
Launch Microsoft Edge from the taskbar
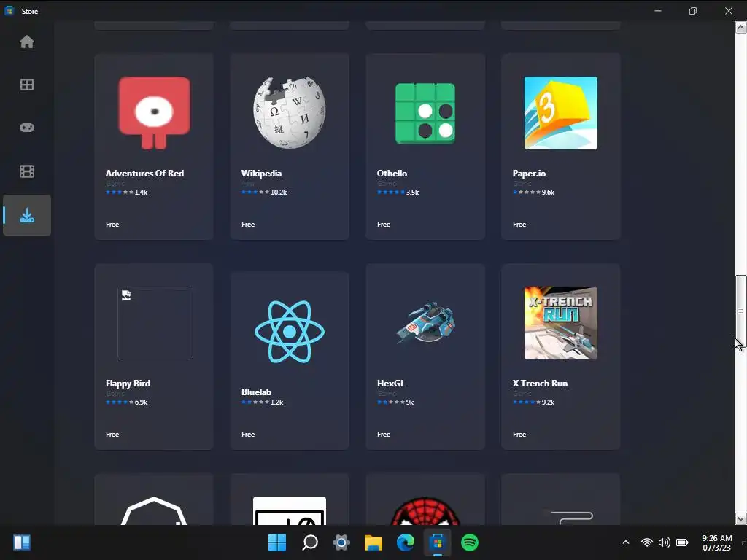[x=406, y=542]
